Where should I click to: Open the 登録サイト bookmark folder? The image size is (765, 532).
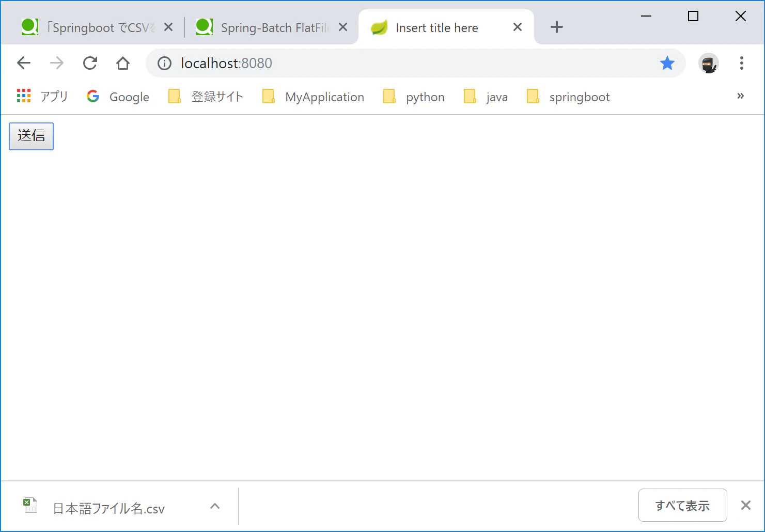pos(206,97)
